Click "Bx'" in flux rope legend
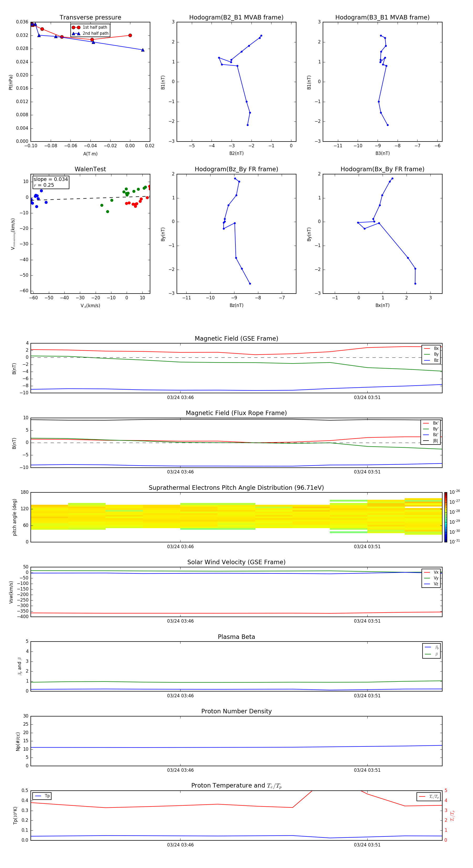 click(431, 423)
